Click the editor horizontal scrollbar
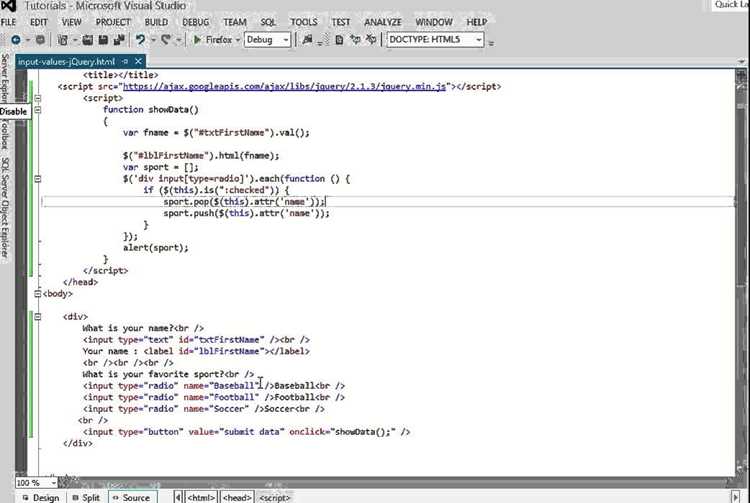The height and width of the screenshot is (503, 750). point(397,482)
